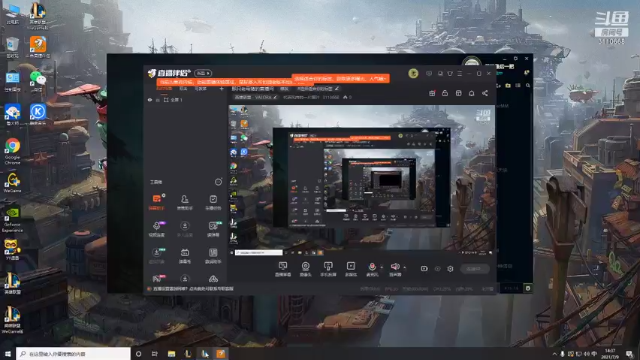Open Google Chrome desktop shortcut

coord(13,151)
